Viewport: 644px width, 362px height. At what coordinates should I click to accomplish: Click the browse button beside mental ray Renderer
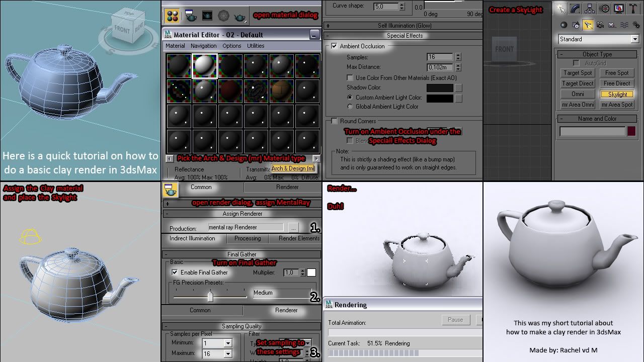point(293,228)
